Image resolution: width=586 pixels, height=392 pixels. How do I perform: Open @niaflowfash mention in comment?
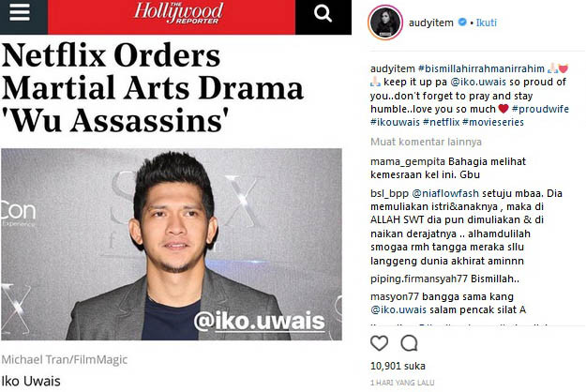tap(445, 193)
